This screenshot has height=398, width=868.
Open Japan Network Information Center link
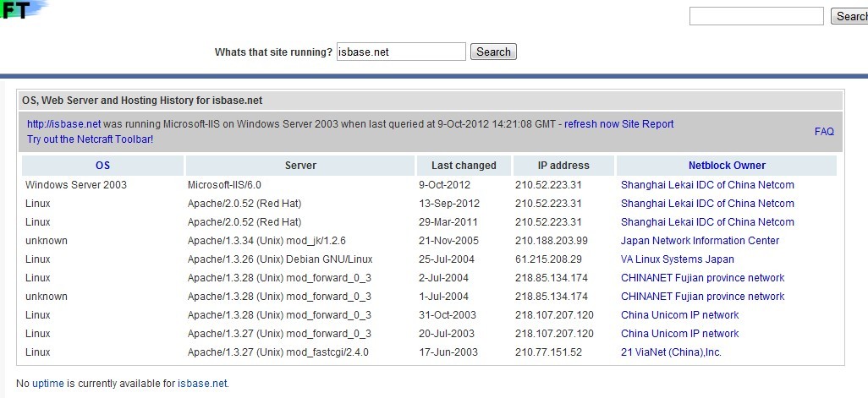pyautogui.click(x=700, y=241)
